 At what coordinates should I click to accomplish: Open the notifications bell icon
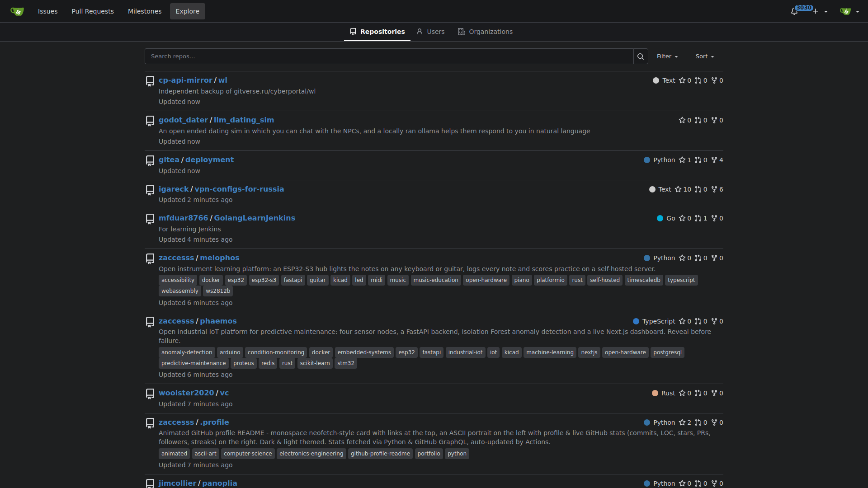tap(794, 11)
